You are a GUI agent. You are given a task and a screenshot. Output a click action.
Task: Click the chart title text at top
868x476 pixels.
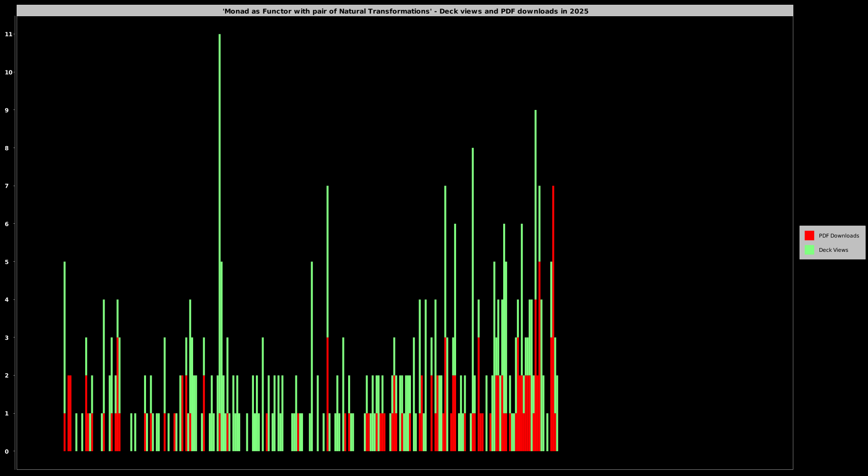click(405, 11)
